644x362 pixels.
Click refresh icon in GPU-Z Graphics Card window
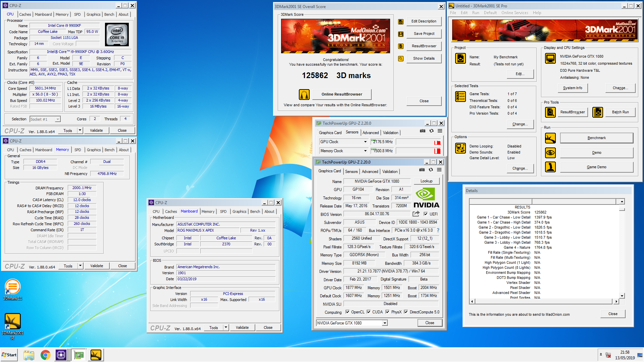[431, 170]
